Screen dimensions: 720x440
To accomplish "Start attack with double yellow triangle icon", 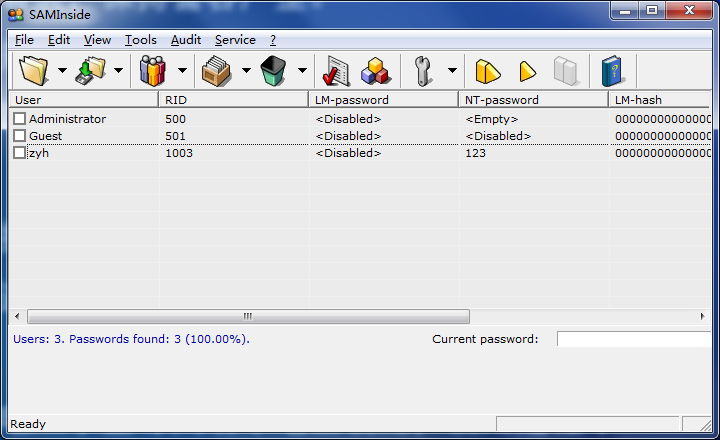I will pos(487,71).
